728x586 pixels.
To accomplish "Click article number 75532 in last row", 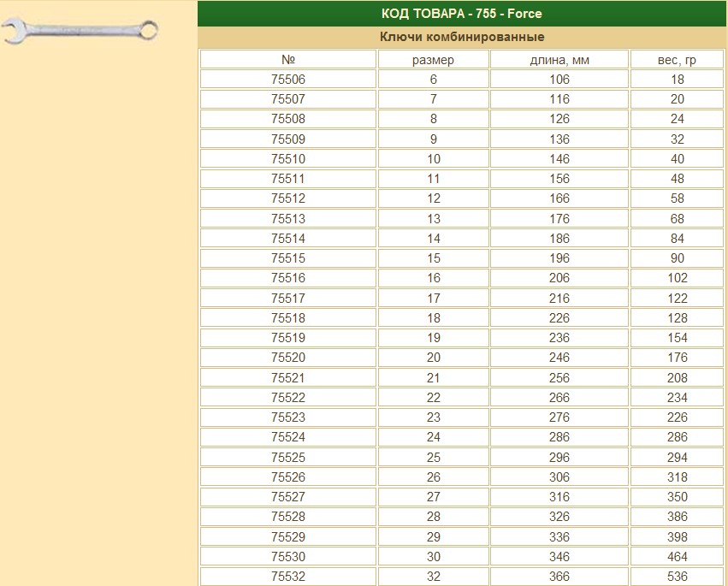I will pos(287,577).
